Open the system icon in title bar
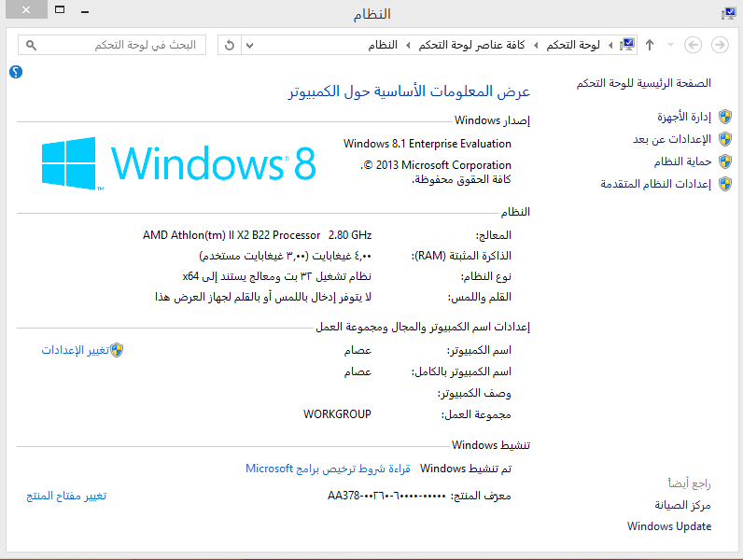 pos(728,14)
